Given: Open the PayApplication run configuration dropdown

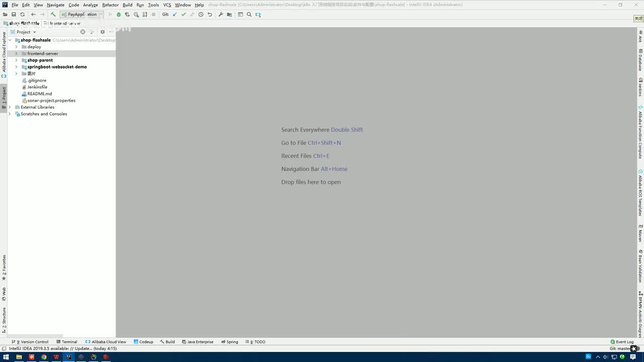Looking at the screenshot, I should [81, 15].
